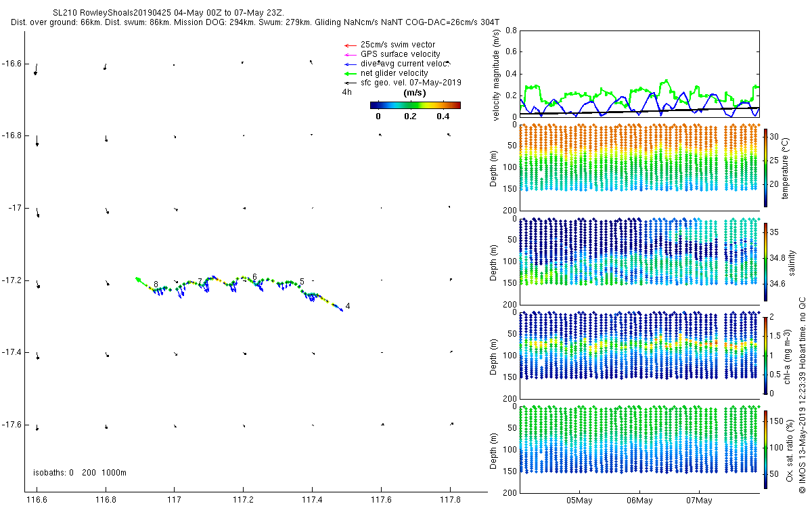Click map longitude tick '116.6'

[x=37, y=500]
